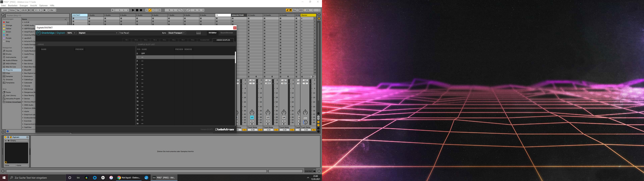Viewport: 644px width, 181px height.
Task: Open the User Library place
Action: (x=11, y=96)
